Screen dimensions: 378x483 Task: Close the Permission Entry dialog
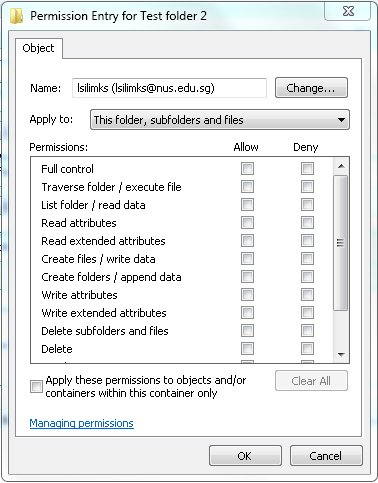(x=348, y=11)
